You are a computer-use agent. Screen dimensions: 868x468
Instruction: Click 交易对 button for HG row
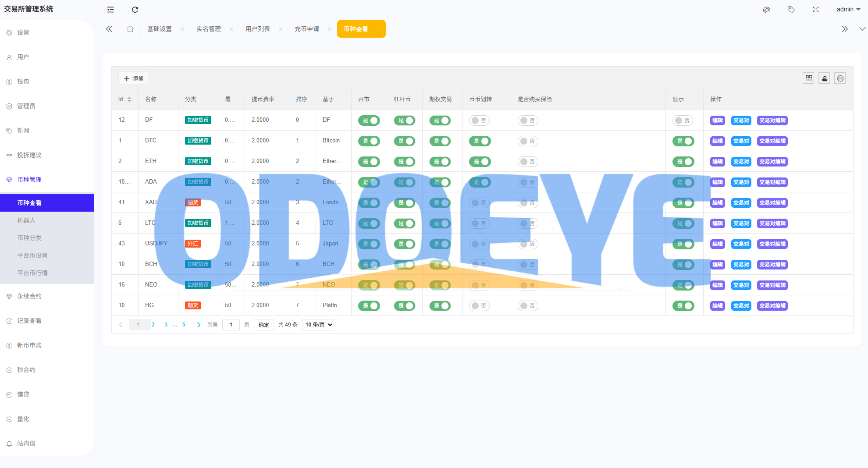point(741,306)
